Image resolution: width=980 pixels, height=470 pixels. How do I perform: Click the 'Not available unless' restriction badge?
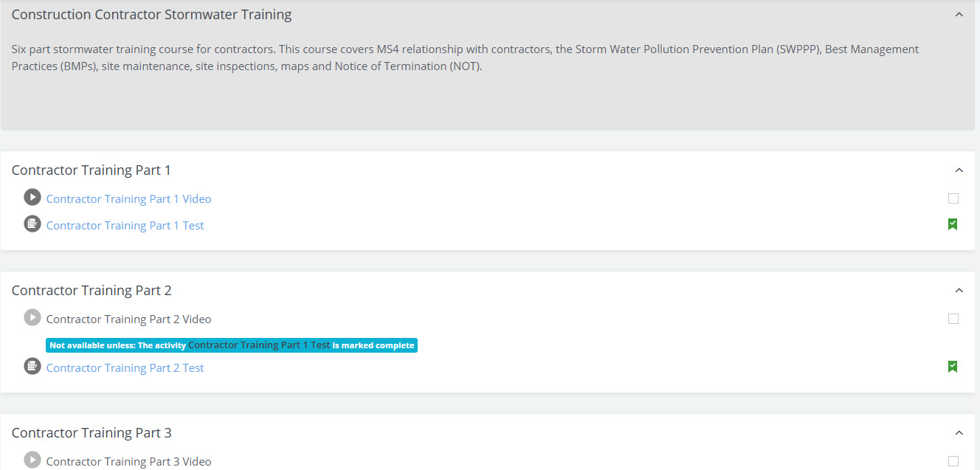(232, 345)
